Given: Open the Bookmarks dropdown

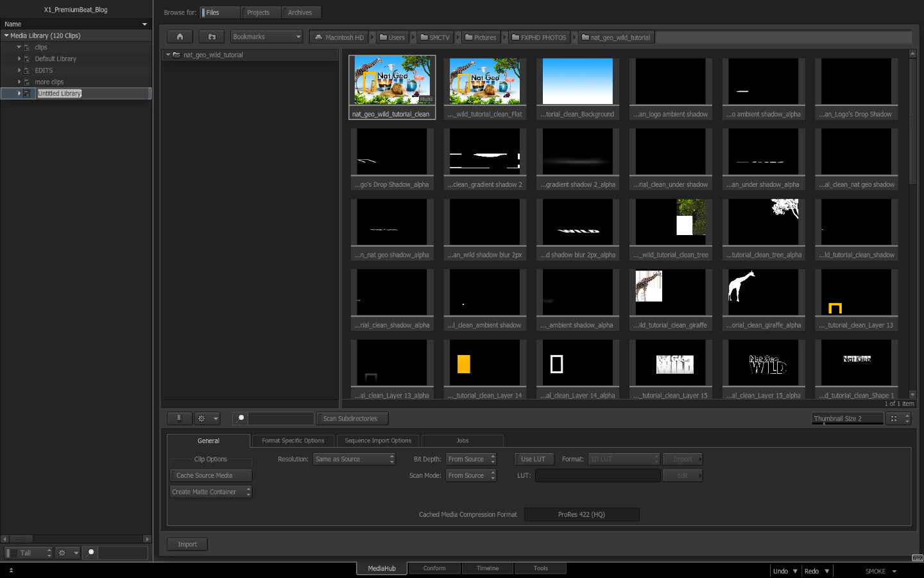Looking at the screenshot, I should 266,37.
